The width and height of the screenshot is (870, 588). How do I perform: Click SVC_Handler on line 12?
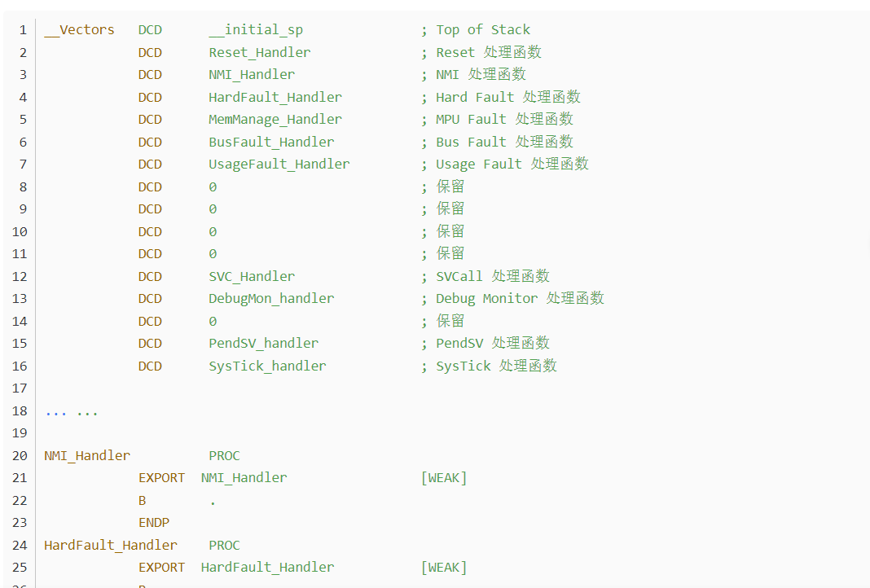click(252, 277)
